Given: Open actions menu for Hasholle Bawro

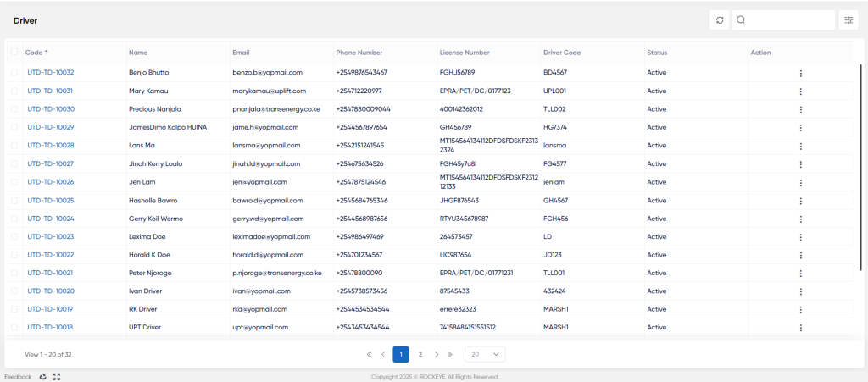Looking at the screenshot, I should pyautogui.click(x=800, y=201).
